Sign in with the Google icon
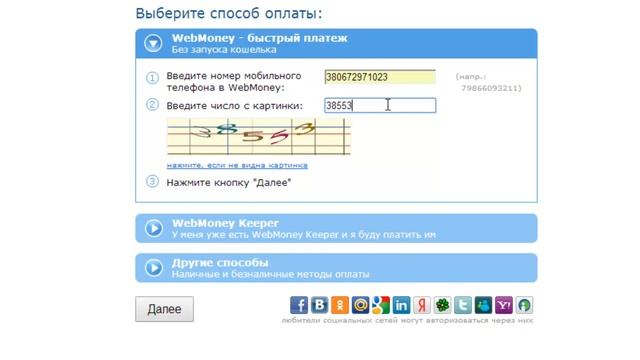 click(x=381, y=305)
